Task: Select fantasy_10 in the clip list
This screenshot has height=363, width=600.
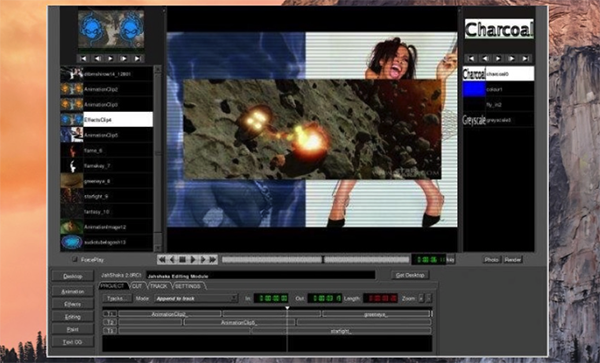Action: point(107,212)
